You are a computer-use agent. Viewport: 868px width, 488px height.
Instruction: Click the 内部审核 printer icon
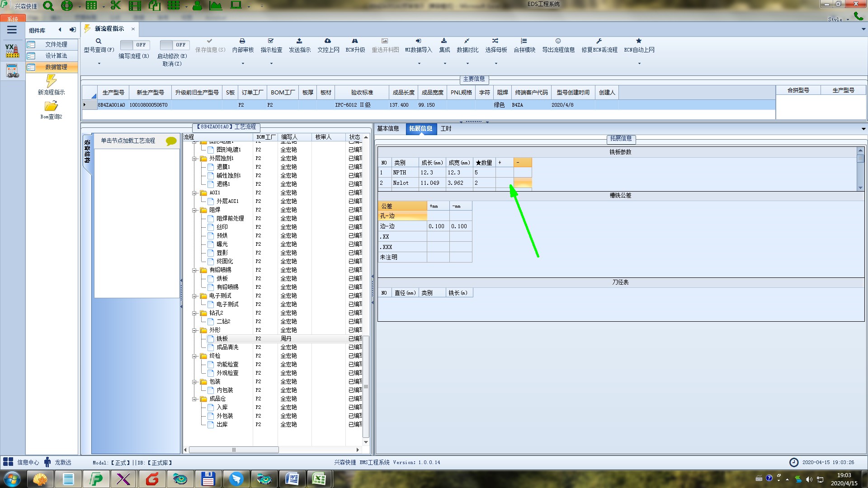tap(242, 41)
